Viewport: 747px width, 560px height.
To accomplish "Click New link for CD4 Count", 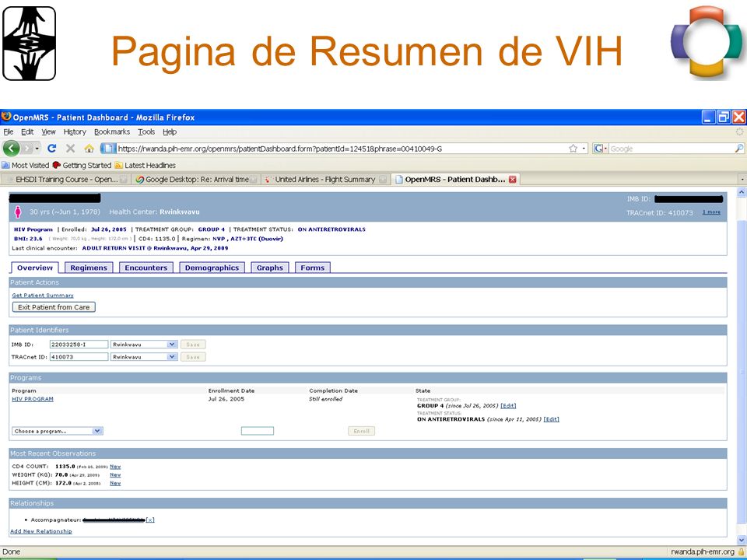I will click(115, 467).
